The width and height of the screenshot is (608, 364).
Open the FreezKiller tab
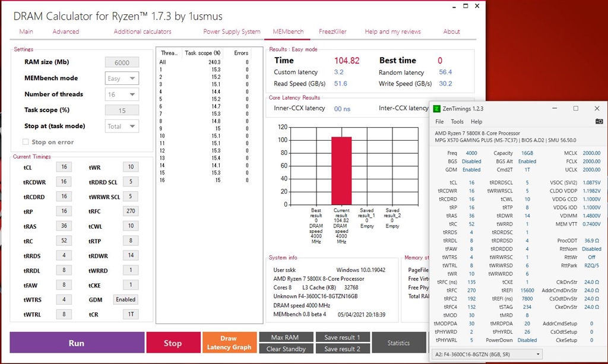332,31
